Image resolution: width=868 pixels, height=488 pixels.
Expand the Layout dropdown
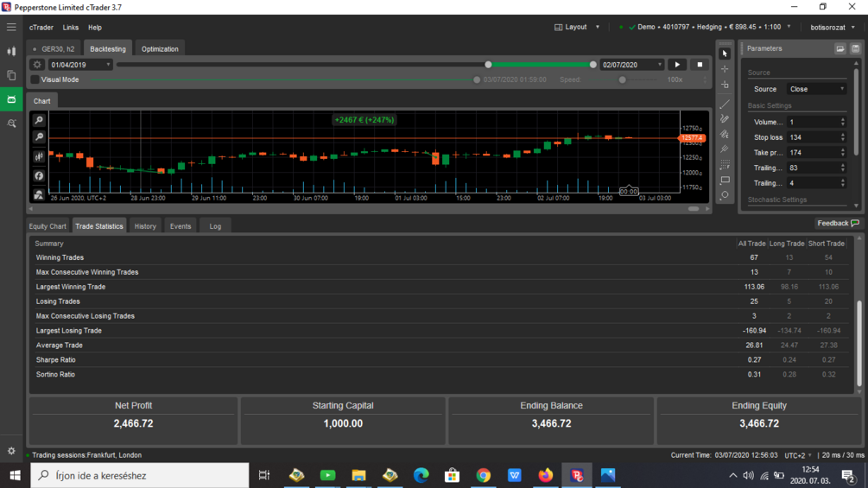(578, 27)
